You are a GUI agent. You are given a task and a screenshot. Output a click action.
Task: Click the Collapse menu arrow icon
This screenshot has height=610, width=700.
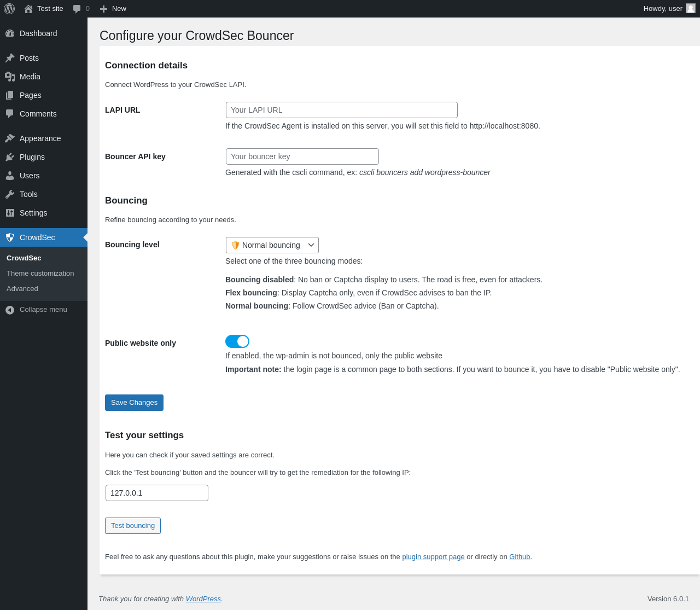(10, 310)
